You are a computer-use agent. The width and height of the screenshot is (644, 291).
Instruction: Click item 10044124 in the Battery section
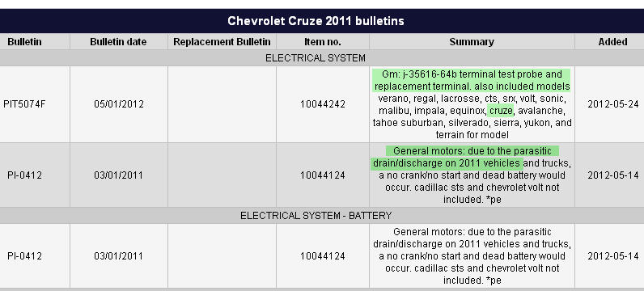pos(323,256)
